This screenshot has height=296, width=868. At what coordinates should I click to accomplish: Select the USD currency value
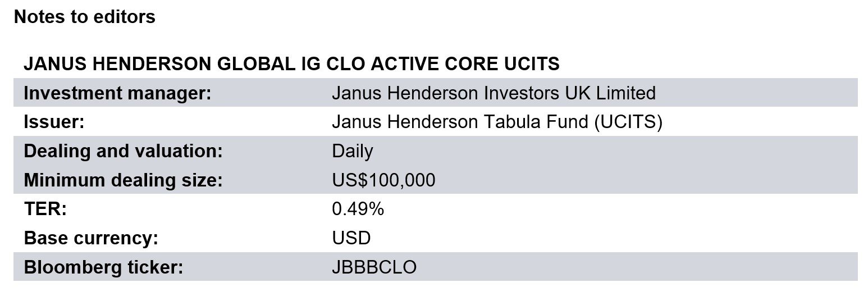tap(351, 238)
